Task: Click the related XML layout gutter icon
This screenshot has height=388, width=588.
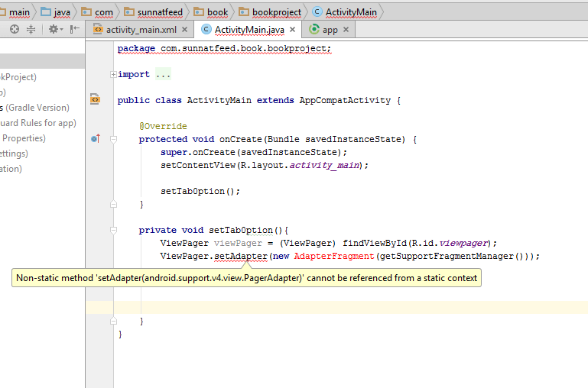Action: click(95, 99)
